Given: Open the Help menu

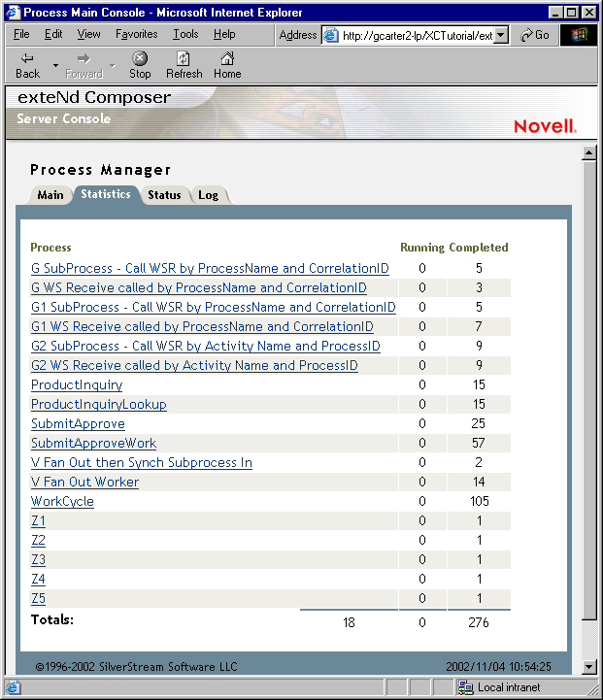Looking at the screenshot, I should point(224,34).
